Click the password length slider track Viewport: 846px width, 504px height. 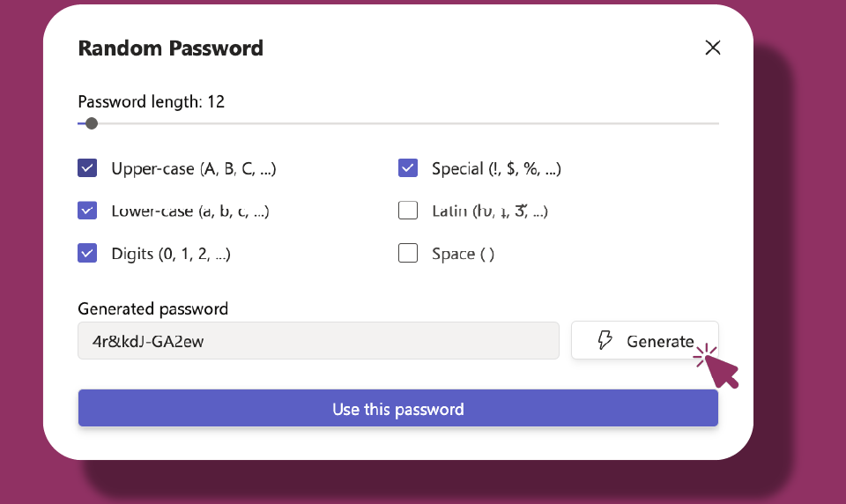(398, 123)
